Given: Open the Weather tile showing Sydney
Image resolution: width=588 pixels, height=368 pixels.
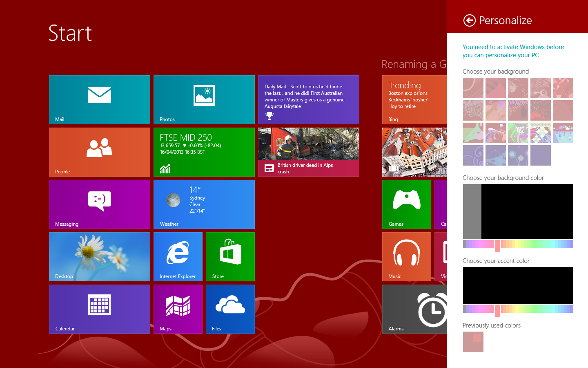Looking at the screenshot, I should 204,204.
